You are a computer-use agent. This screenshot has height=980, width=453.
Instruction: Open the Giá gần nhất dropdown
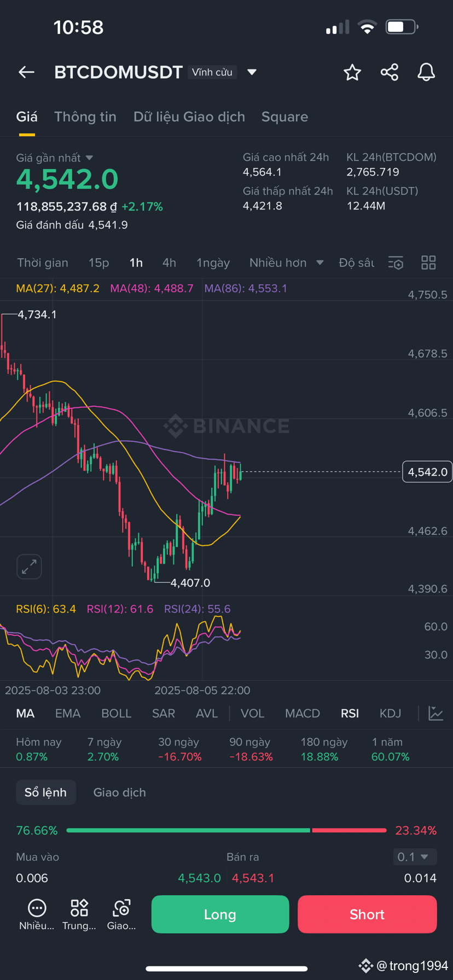click(55, 158)
